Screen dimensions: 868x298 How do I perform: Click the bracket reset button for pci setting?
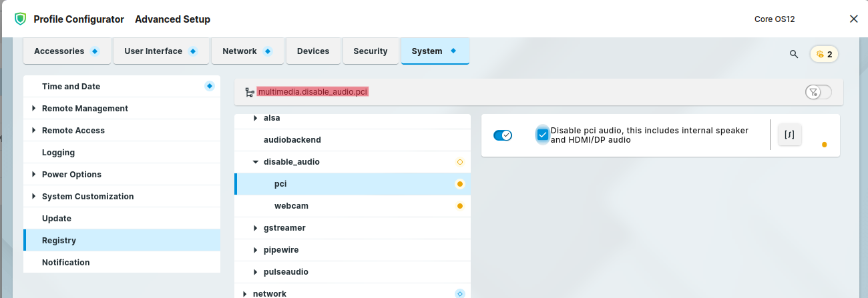point(789,135)
